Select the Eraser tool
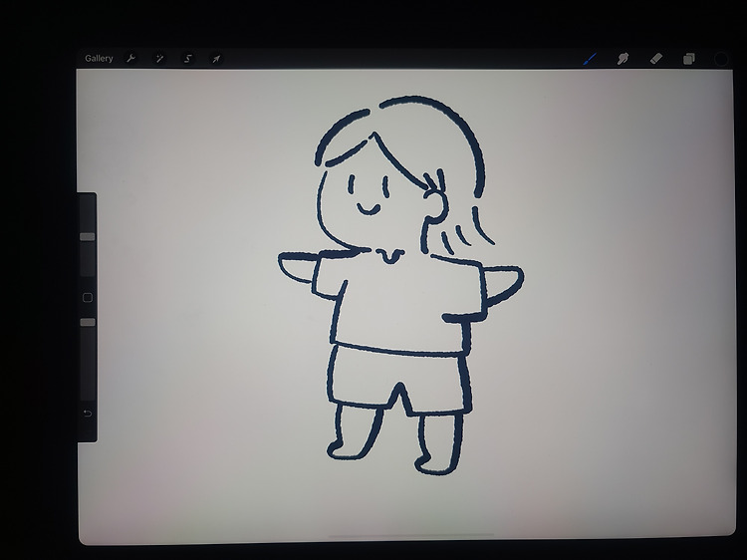The height and width of the screenshot is (560, 747). [x=656, y=59]
